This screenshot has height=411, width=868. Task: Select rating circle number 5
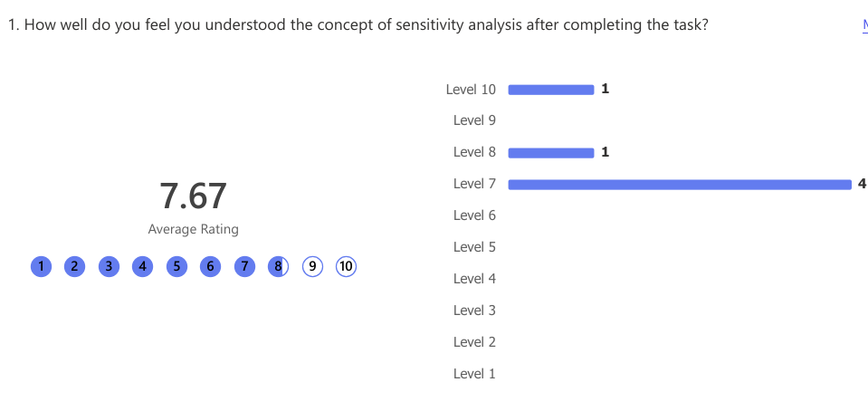pyautogui.click(x=176, y=266)
